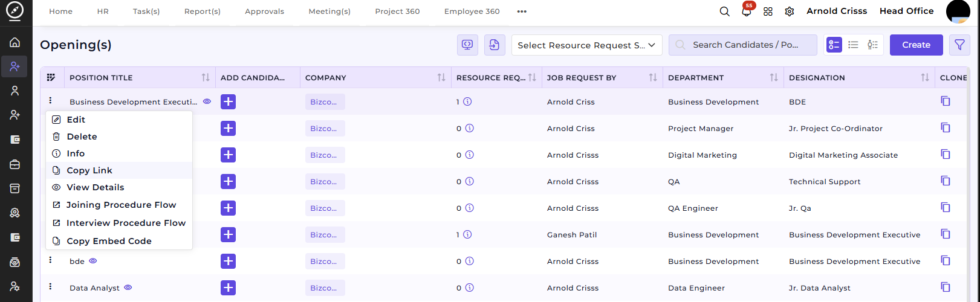Toggle eye icon next to Data Analyst
The image size is (980, 302).
tap(128, 288)
